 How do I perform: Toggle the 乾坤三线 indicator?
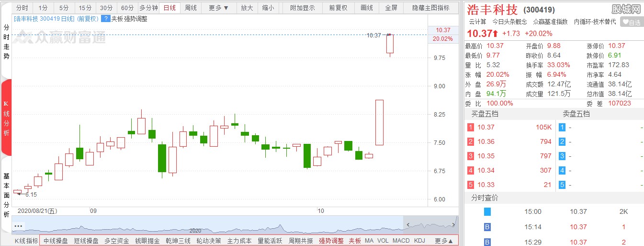178,241
